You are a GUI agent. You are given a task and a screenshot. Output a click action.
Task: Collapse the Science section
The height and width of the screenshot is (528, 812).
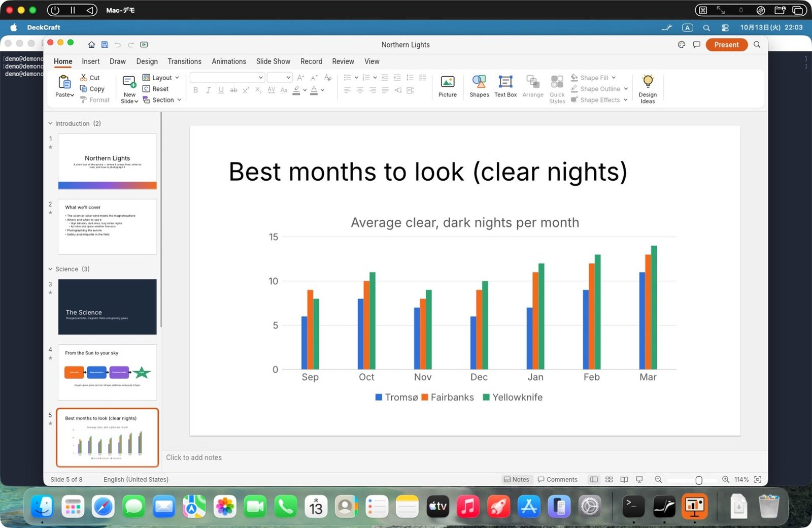(x=50, y=269)
